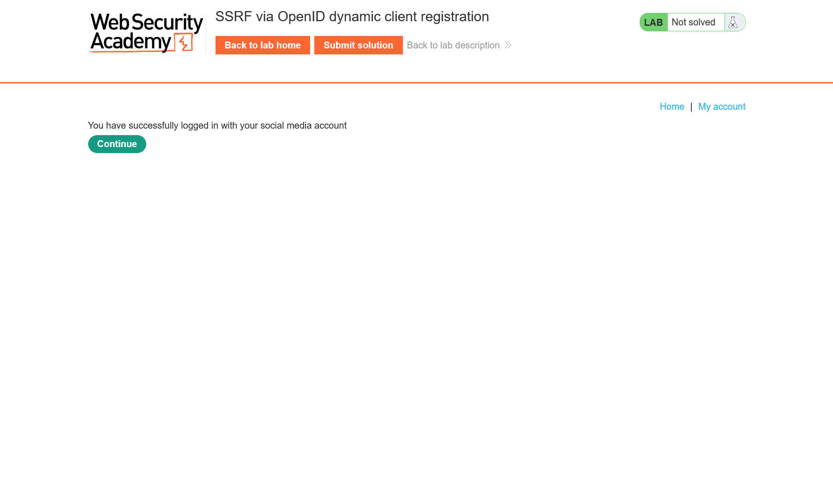Click the green LAB badge
This screenshot has width=833, height=504.
[x=653, y=22]
